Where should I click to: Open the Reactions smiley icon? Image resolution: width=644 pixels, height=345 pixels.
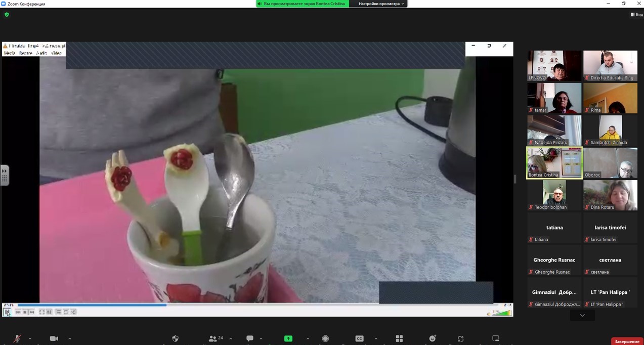(433, 338)
